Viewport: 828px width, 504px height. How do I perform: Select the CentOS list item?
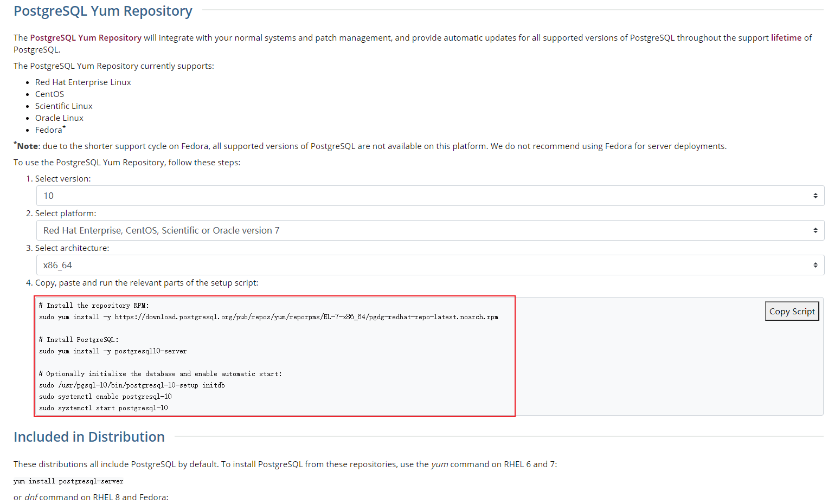(x=49, y=94)
